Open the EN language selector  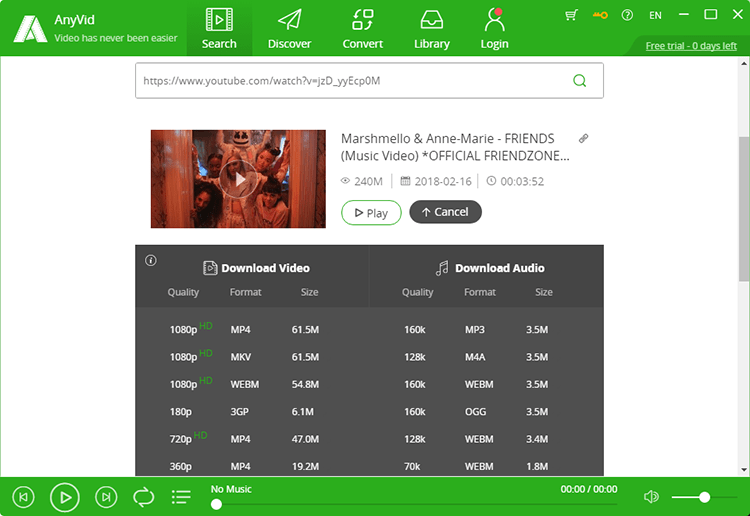tap(655, 15)
